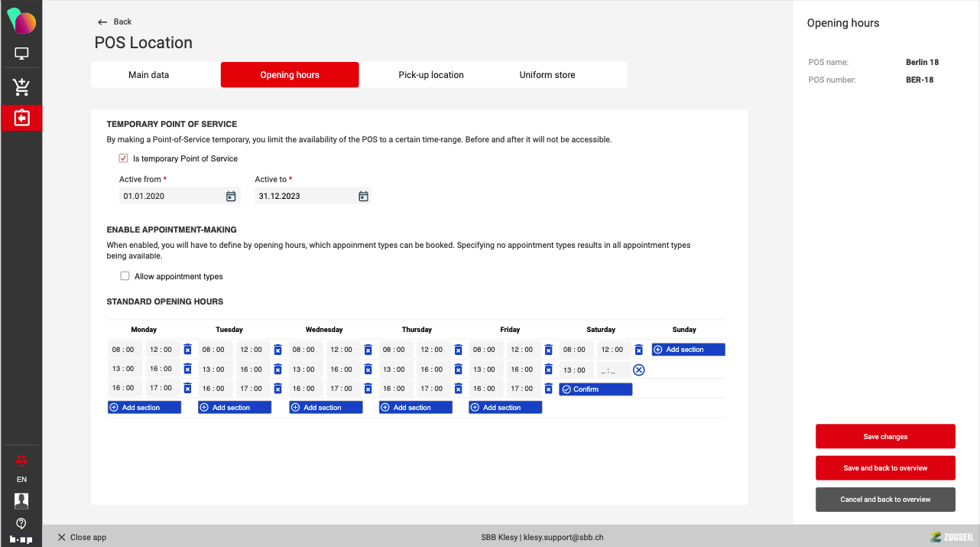Open the help question mark icon
Viewport: 980px width, 547px height.
click(x=21, y=523)
